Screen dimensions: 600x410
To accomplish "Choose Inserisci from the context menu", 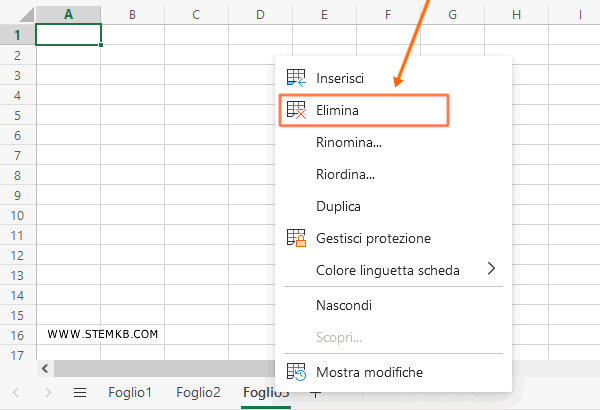I will pyautogui.click(x=393, y=78).
